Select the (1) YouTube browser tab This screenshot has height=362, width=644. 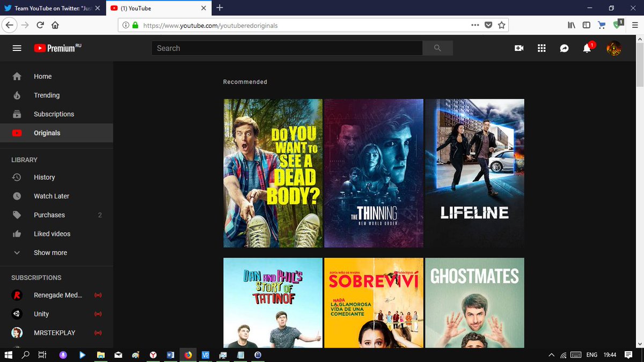tap(158, 8)
